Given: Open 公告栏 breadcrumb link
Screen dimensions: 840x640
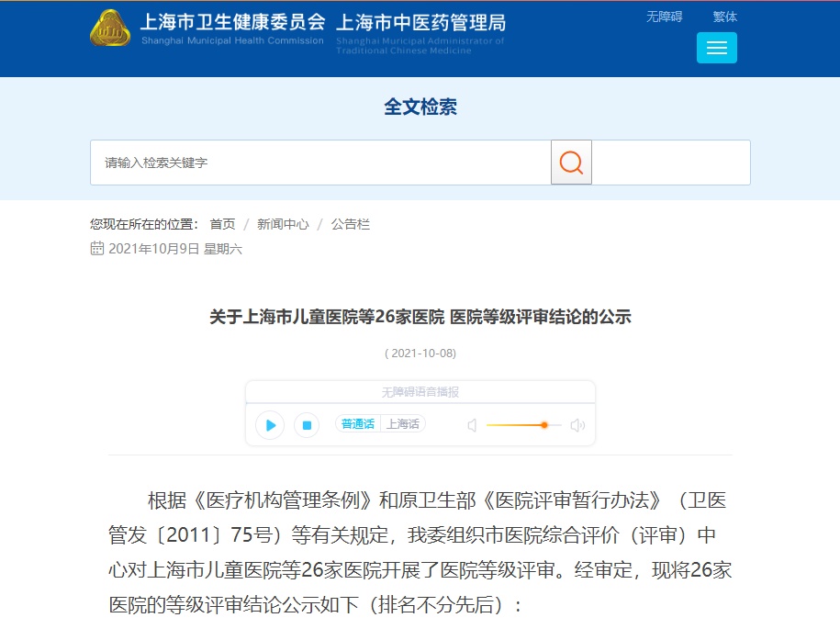Looking at the screenshot, I should pos(351,224).
